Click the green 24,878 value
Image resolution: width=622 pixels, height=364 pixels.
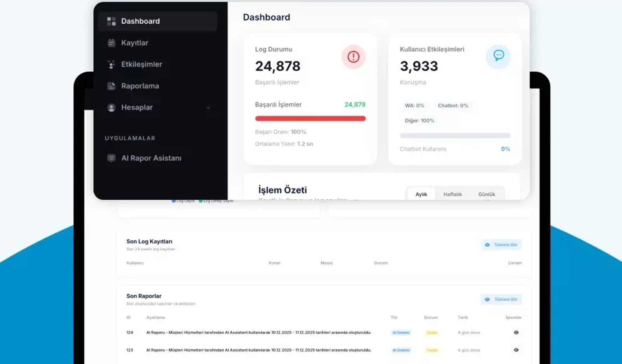(x=355, y=104)
